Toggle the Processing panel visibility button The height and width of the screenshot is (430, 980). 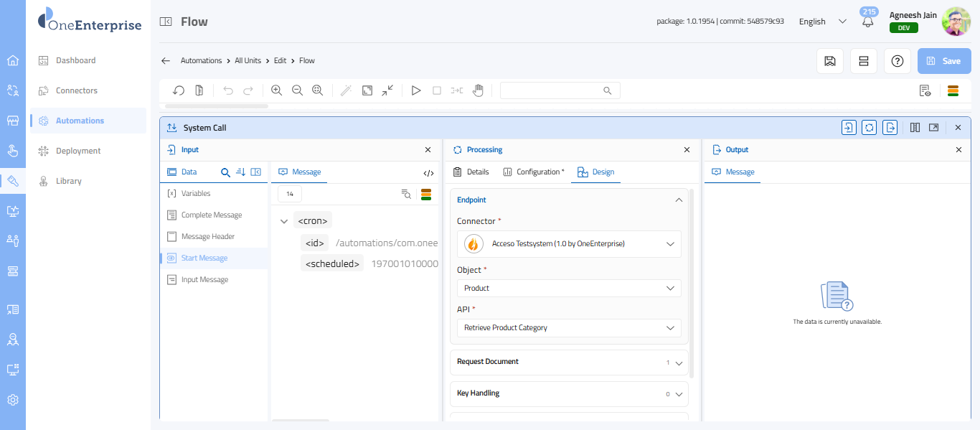tap(870, 128)
